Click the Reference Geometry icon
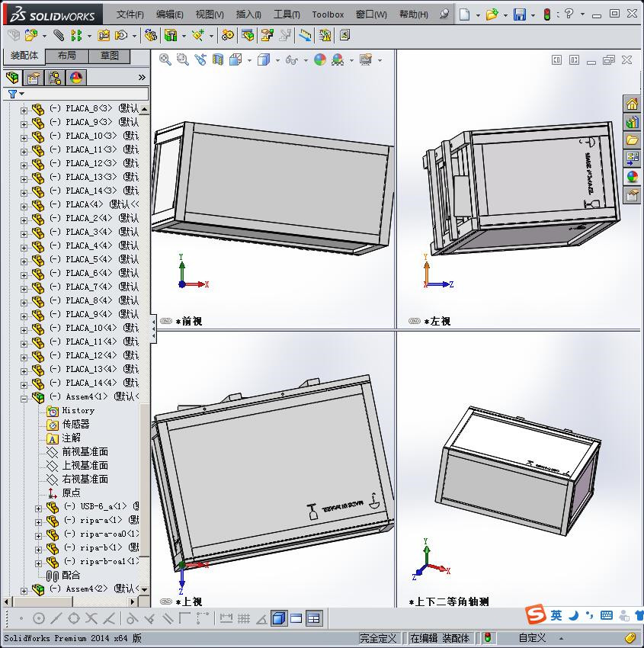 pos(198,36)
